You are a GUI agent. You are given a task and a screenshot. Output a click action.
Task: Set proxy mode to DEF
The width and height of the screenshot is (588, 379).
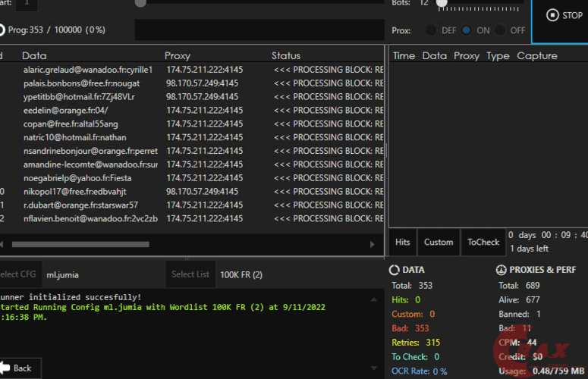tap(432, 30)
